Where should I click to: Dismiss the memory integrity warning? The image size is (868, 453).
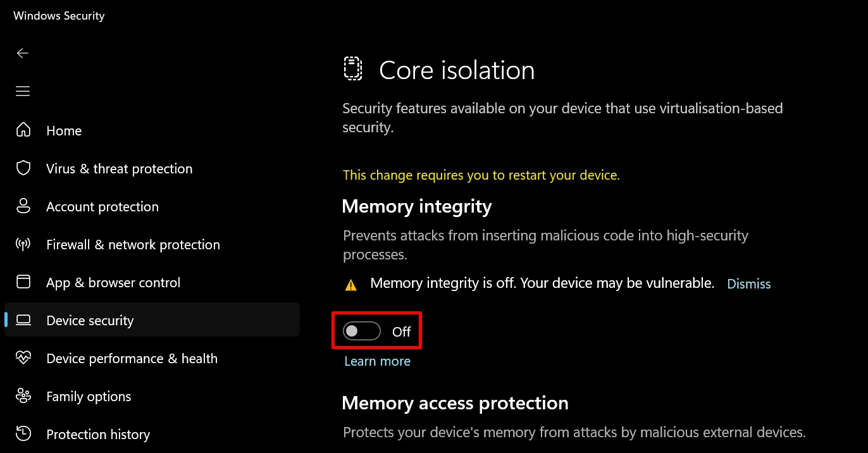click(x=748, y=283)
